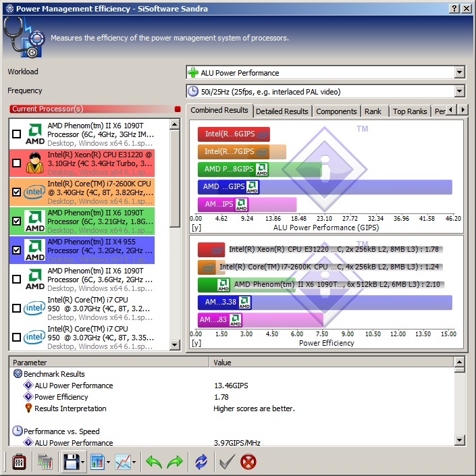The width and height of the screenshot is (476, 476).
Task: Uncheck the AMD Phenom II X4 955 checkbox
Action: coord(17,250)
